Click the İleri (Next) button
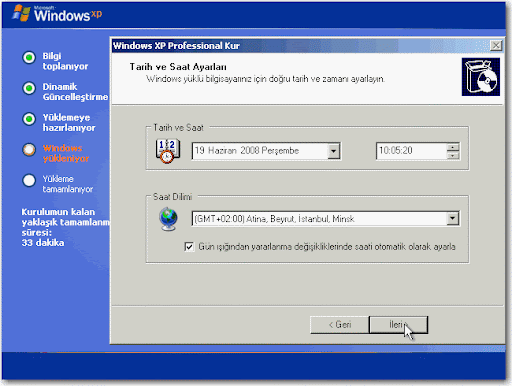This screenshot has height=386, width=512. (398, 325)
